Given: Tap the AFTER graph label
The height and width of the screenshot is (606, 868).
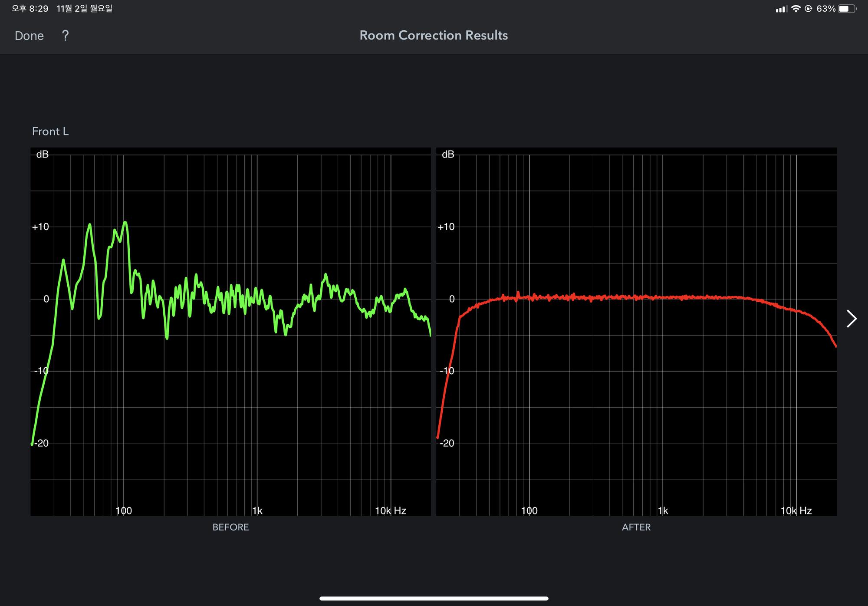Looking at the screenshot, I should pyautogui.click(x=636, y=527).
